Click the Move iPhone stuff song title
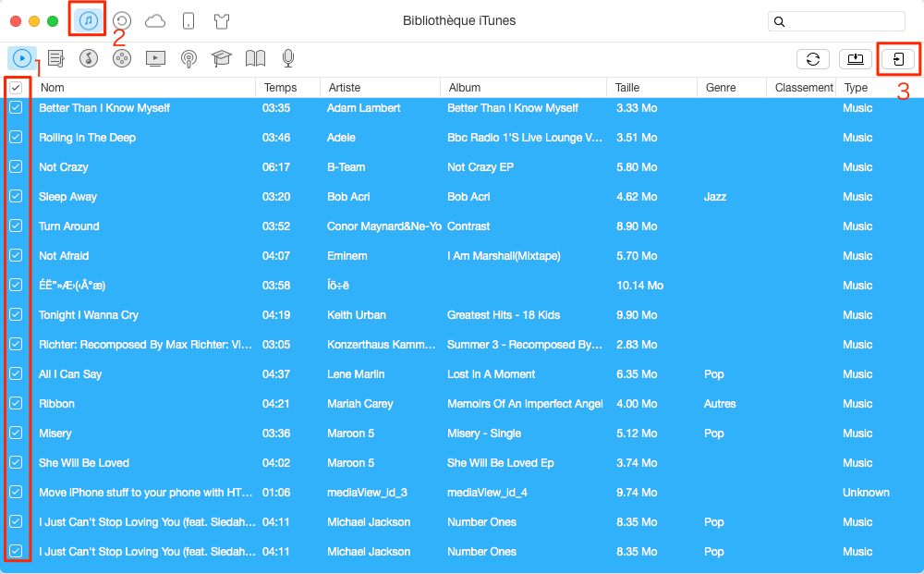924x574 pixels. [x=146, y=492]
